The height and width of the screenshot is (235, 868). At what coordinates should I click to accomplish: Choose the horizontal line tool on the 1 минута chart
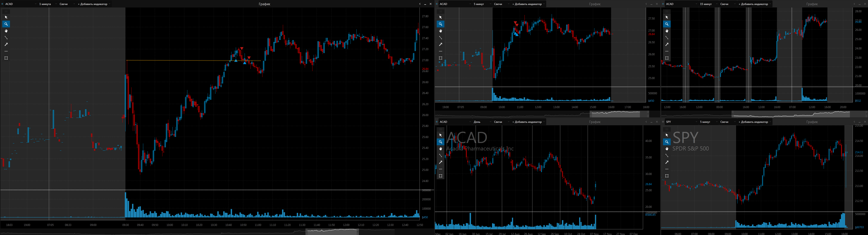point(6,51)
